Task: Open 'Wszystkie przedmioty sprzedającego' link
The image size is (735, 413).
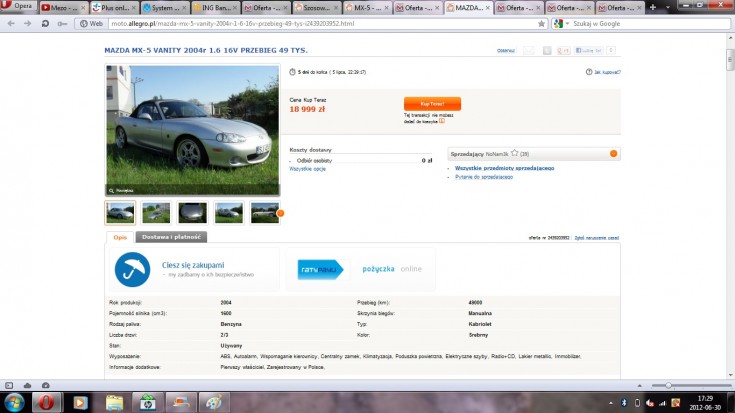Action: coord(504,168)
